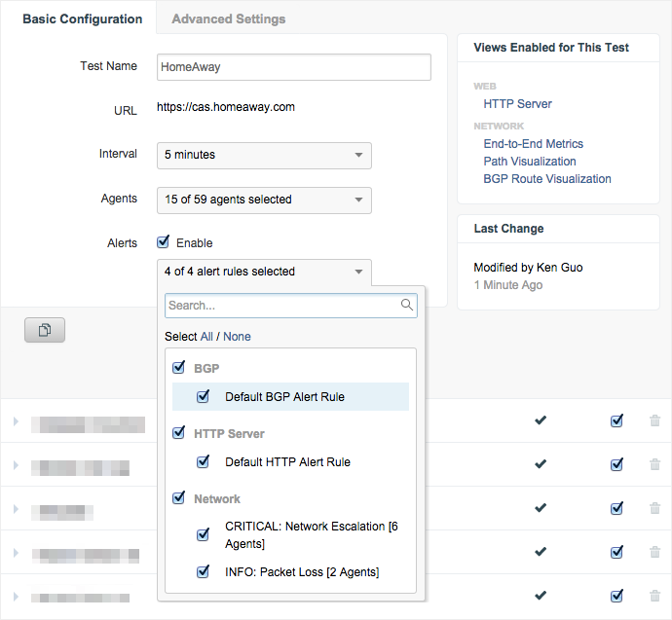The height and width of the screenshot is (620, 672).
Task: Uncheck INFO: Packet Loss alert rule
Action: click(204, 572)
